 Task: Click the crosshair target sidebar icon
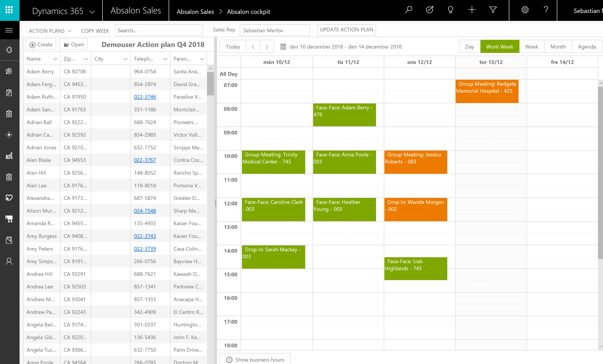9,135
